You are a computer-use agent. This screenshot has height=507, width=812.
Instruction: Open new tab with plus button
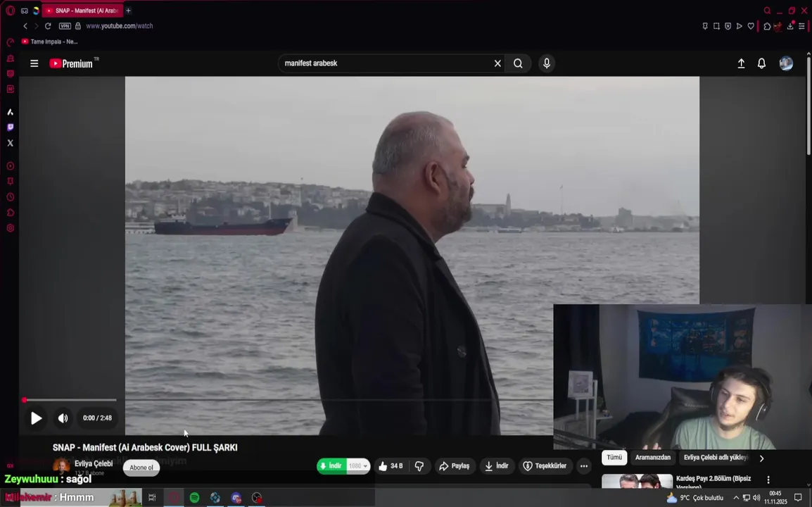click(x=129, y=11)
